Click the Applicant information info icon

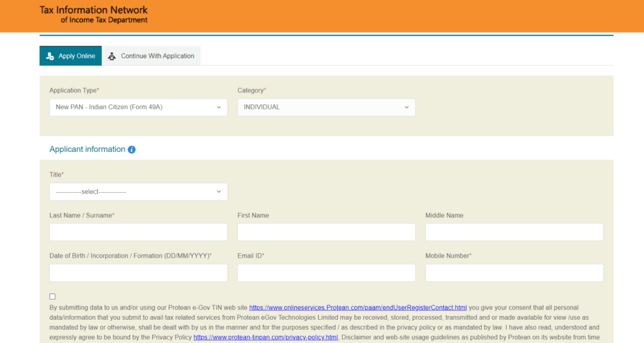point(131,150)
